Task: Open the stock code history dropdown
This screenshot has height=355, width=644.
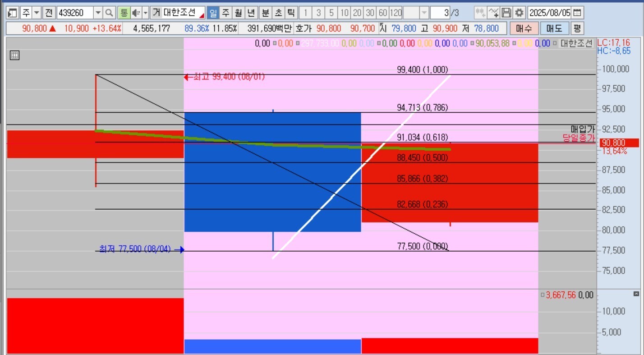Action: pyautogui.click(x=98, y=13)
